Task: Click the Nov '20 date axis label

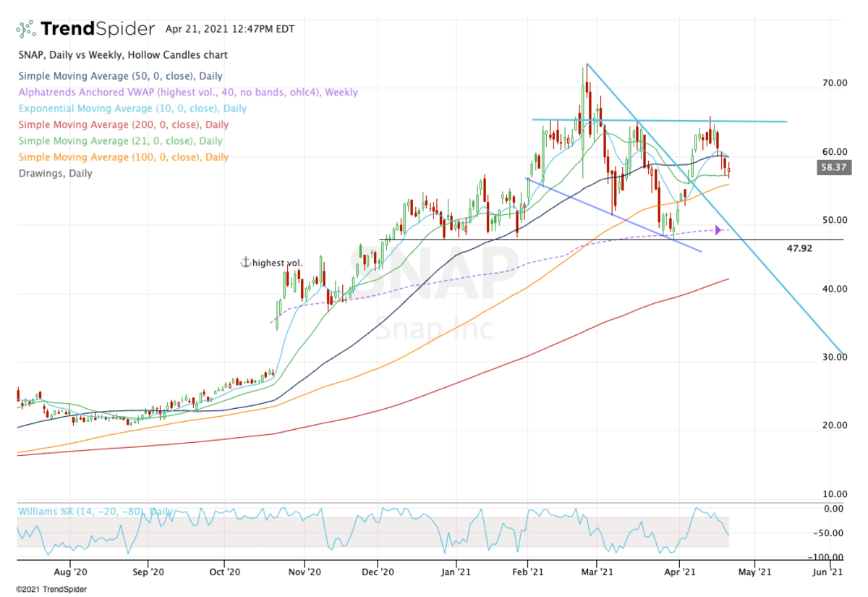Action: click(305, 572)
